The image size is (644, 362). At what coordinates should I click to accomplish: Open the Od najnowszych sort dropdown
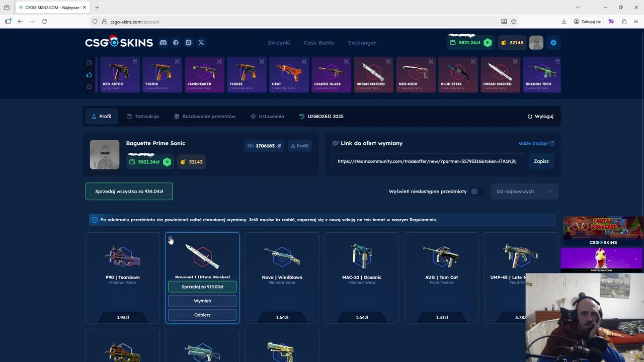pos(525,192)
